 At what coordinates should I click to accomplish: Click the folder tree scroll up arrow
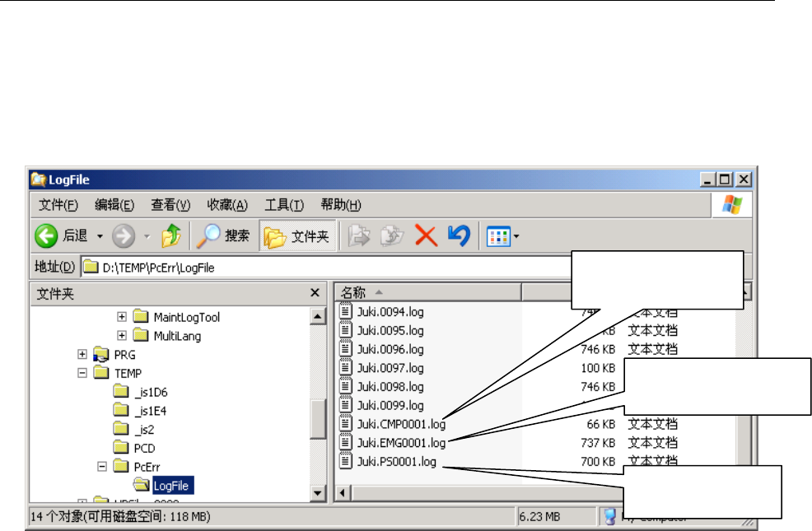point(318,315)
